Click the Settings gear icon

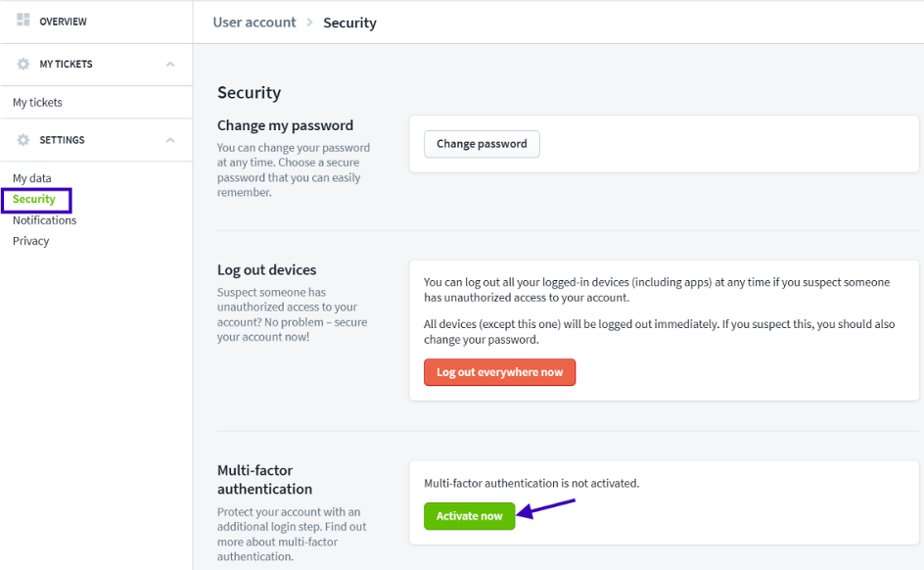(23, 140)
